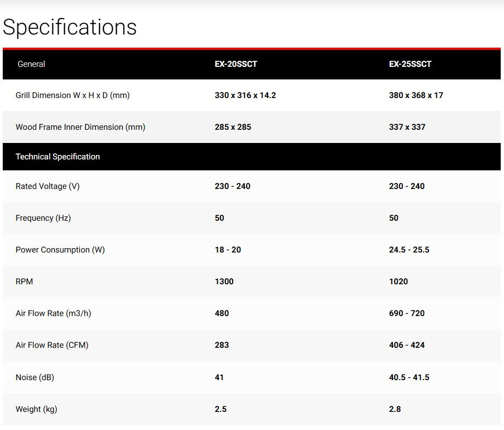The image size is (504, 430).
Task: Click the 380 x 368 x 17 value
Action: click(x=416, y=95)
